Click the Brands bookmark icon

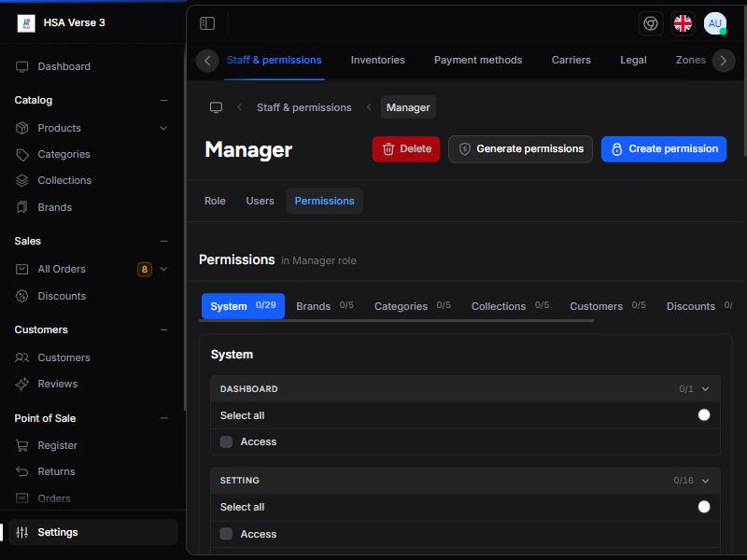21,207
